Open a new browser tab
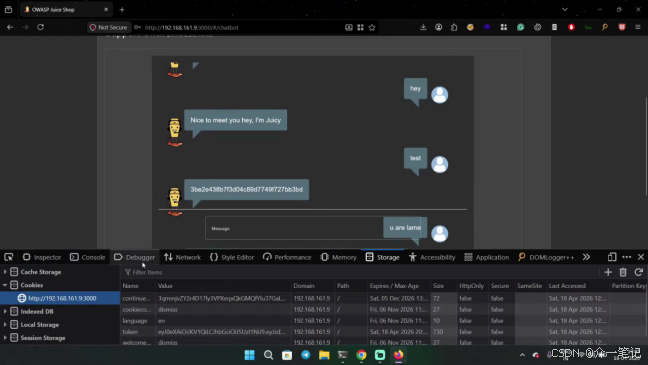The width and height of the screenshot is (648, 365). [x=122, y=10]
